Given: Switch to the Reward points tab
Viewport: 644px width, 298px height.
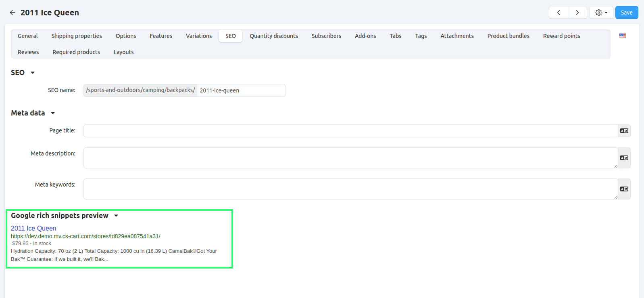Looking at the screenshot, I should point(561,36).
